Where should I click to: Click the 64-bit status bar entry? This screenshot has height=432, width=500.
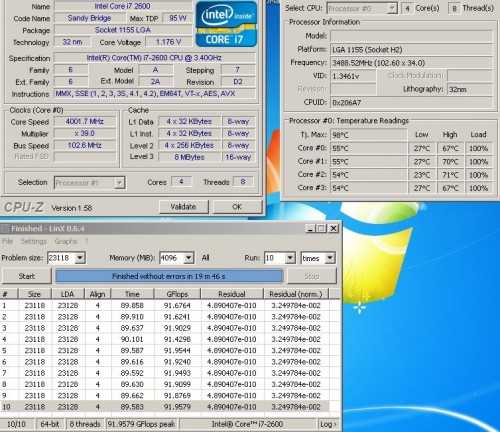click(50, 424)
